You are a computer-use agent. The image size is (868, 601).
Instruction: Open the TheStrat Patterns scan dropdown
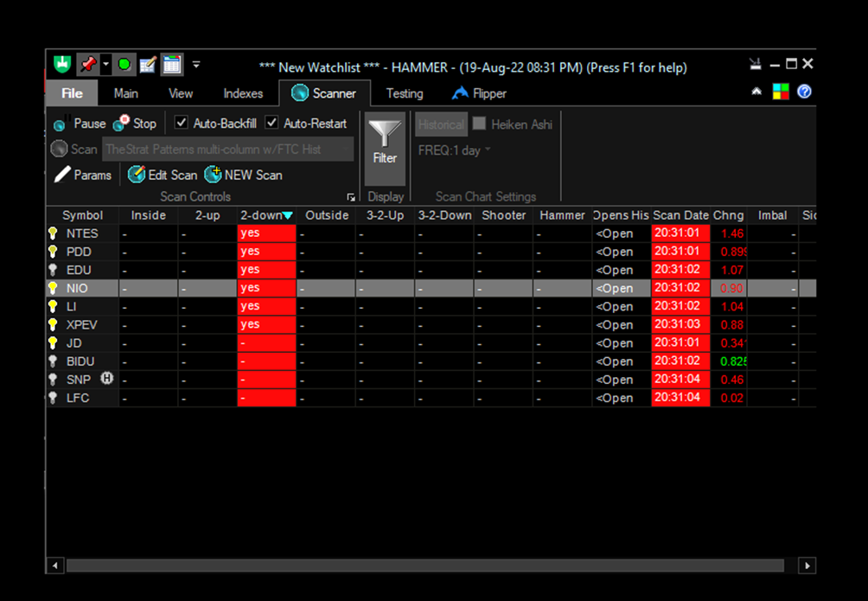point(228,149)
